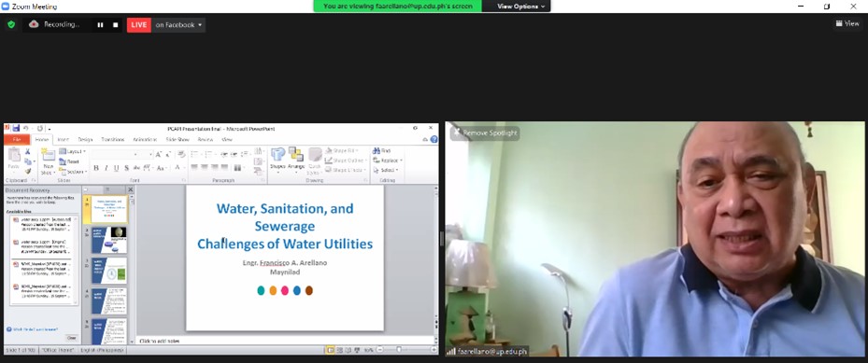Click the green encryption shield icon

coord(11,24)
